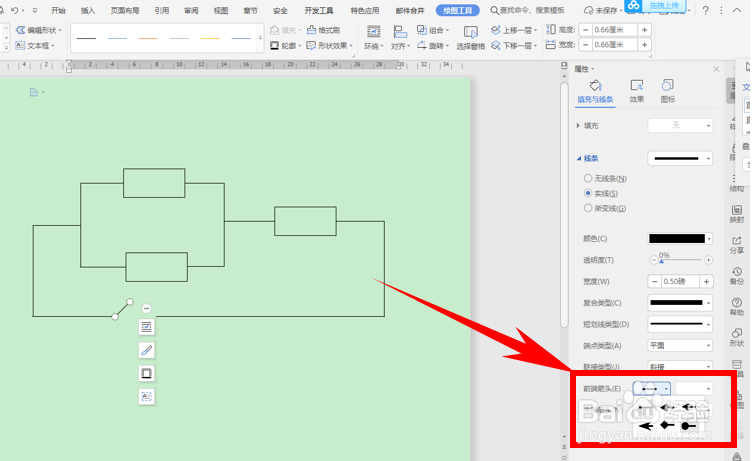The width and height of the screenshot is (753, 461).
Task: Open the 属性 panel title dropdown
Action: 584,69
